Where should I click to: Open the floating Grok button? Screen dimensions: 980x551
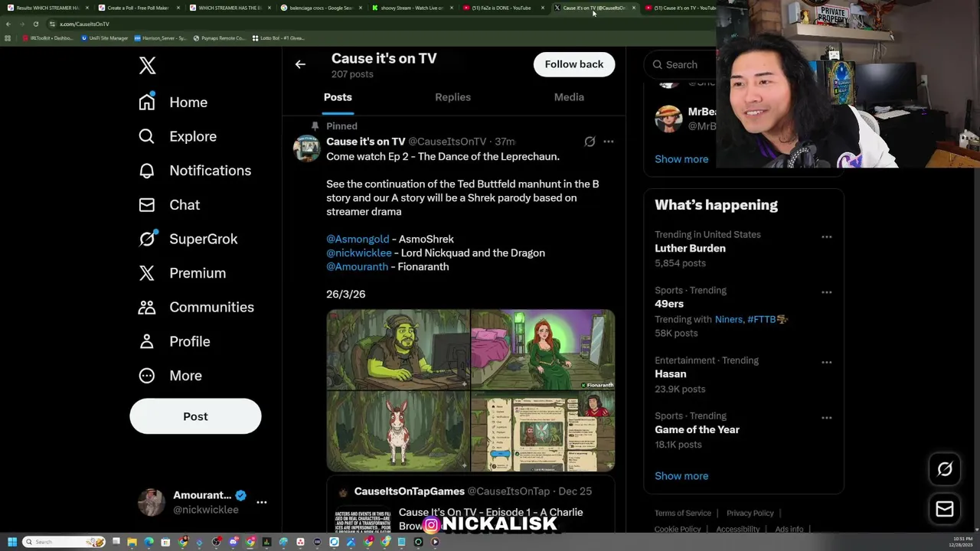(945, 469)
